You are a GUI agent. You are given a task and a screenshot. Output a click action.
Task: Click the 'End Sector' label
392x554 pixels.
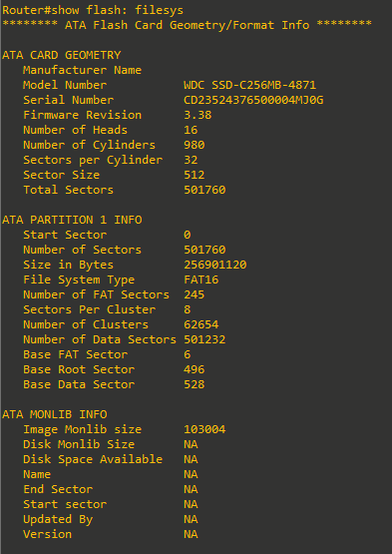click(x=58, y=489)
